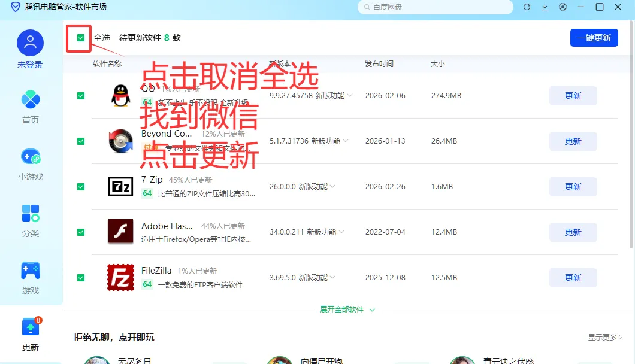Click the 64-bit badge under 7-Zip
This screenshot has height=364, width=635.
[147, 193]
